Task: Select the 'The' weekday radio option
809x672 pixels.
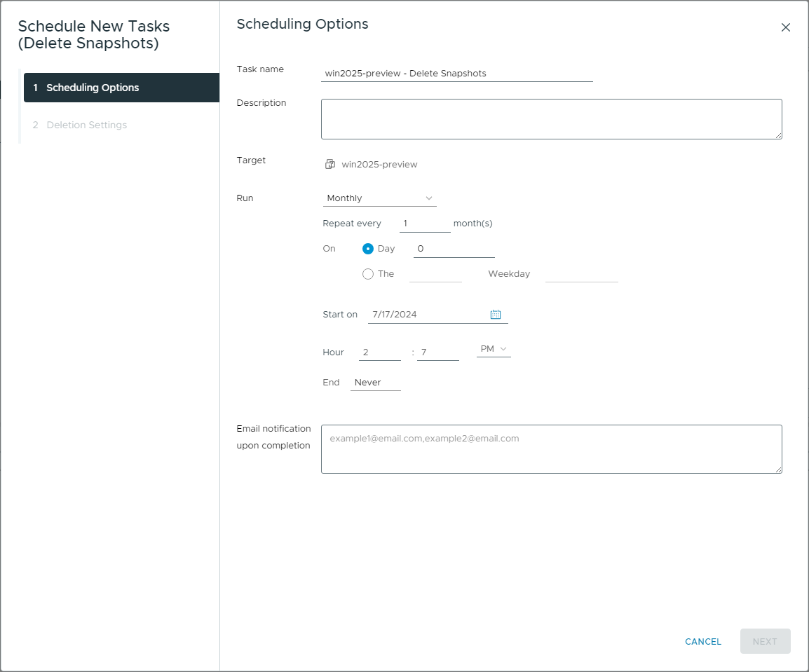Action: (368, 274)
